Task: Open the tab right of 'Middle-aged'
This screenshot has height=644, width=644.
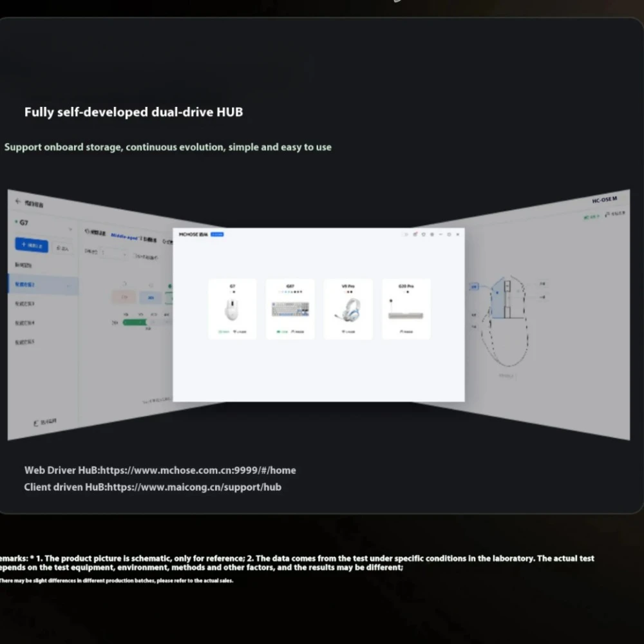Action: click(x=149, y=239)
